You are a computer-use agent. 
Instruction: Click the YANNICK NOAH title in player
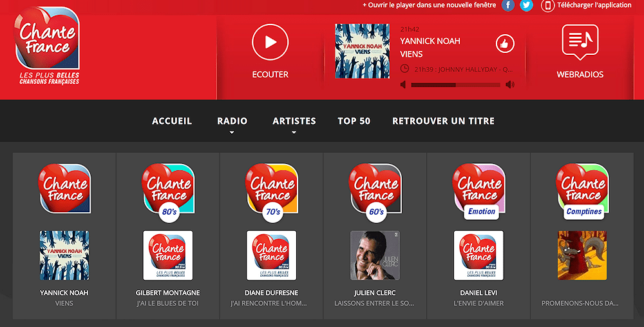pyautogui.click(x=430, y=41)
